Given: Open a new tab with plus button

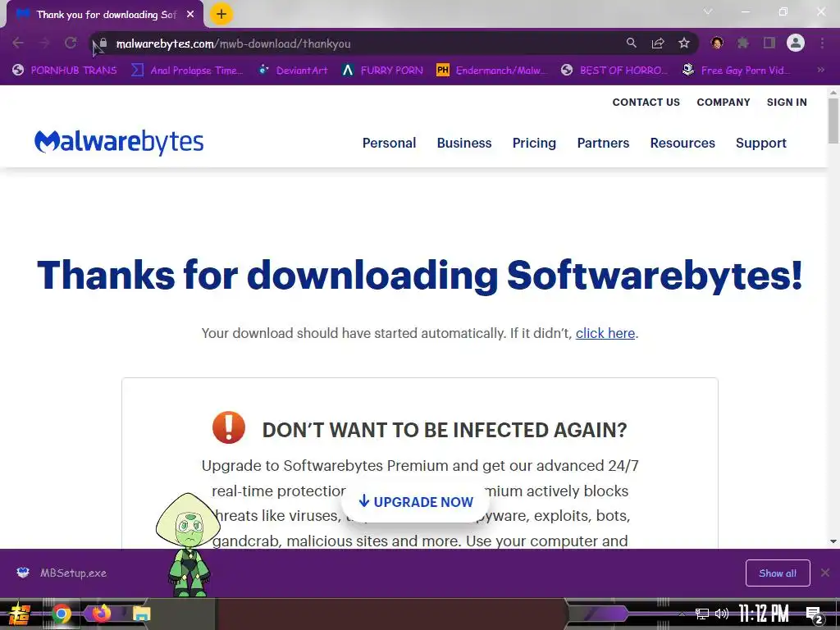Looking at the screenshot, I should [x=221, y=15].
